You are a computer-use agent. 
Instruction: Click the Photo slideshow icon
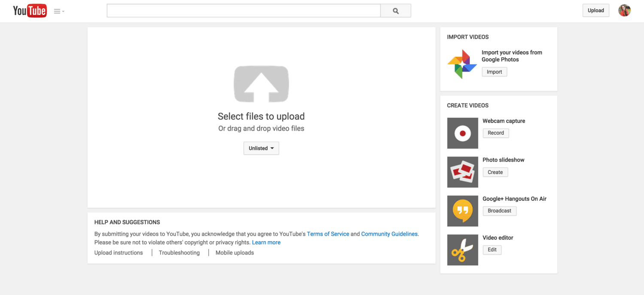pyautogui.click(x=462, y=172)
